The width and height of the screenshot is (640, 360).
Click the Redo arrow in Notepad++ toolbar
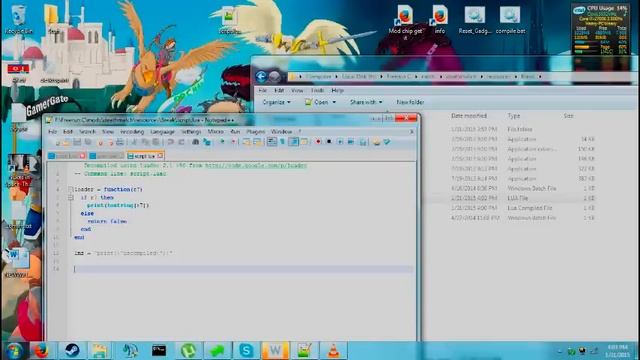[181, 142]
